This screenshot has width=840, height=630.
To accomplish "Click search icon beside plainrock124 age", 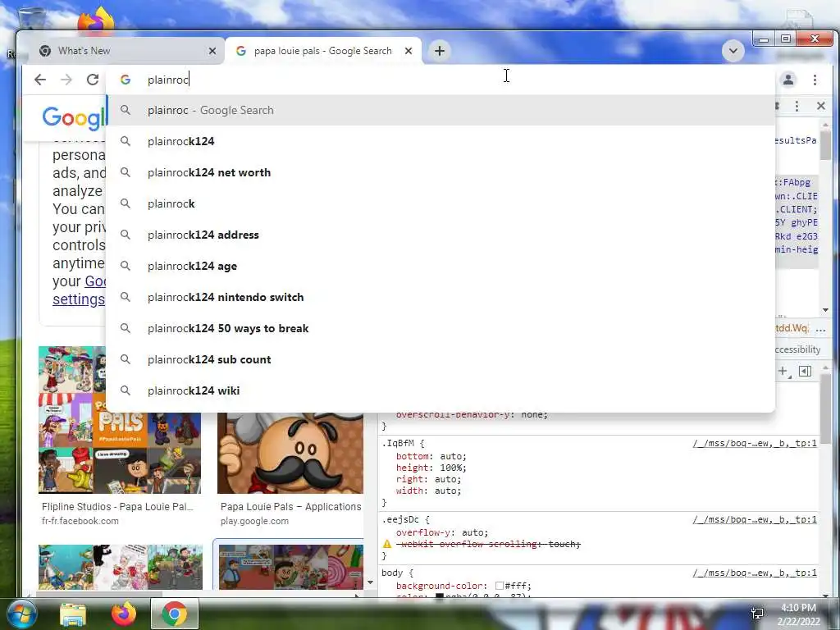I will 126,266.
